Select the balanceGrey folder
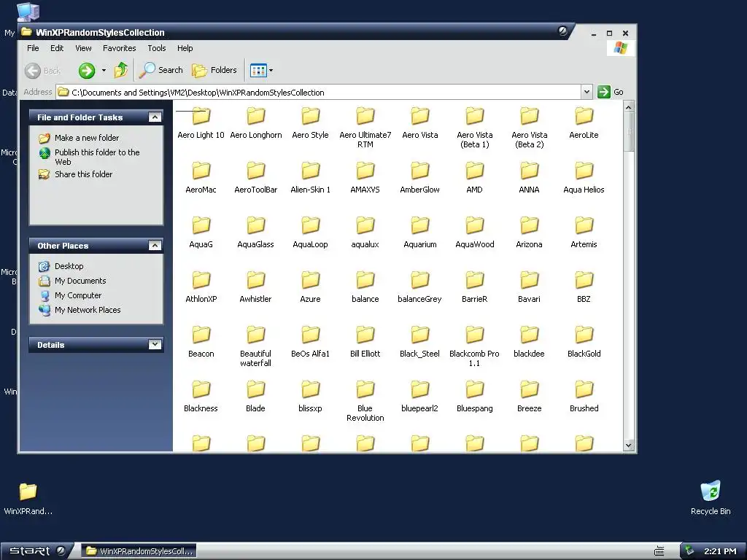Image resolution: width=747 pixels, height=560 pixels. click(419, 287)
